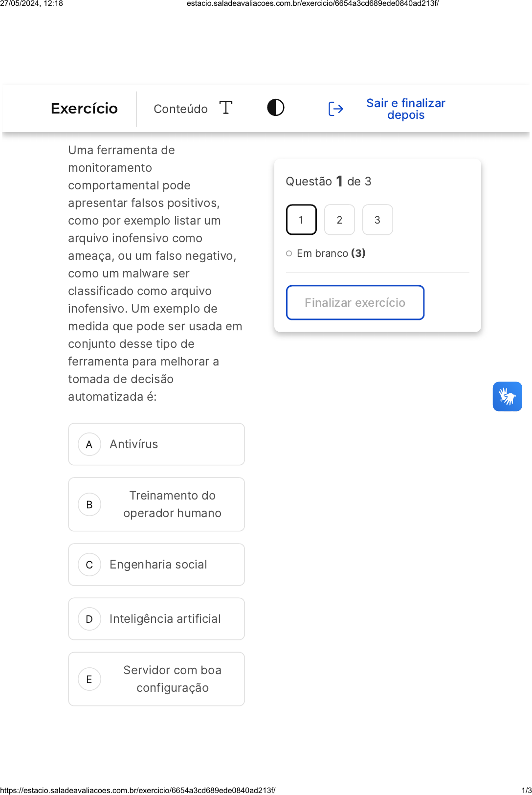This screenshot has width=532, height=795.
Task: Click the Finalizar exercício button
Action: pos(355,303)
